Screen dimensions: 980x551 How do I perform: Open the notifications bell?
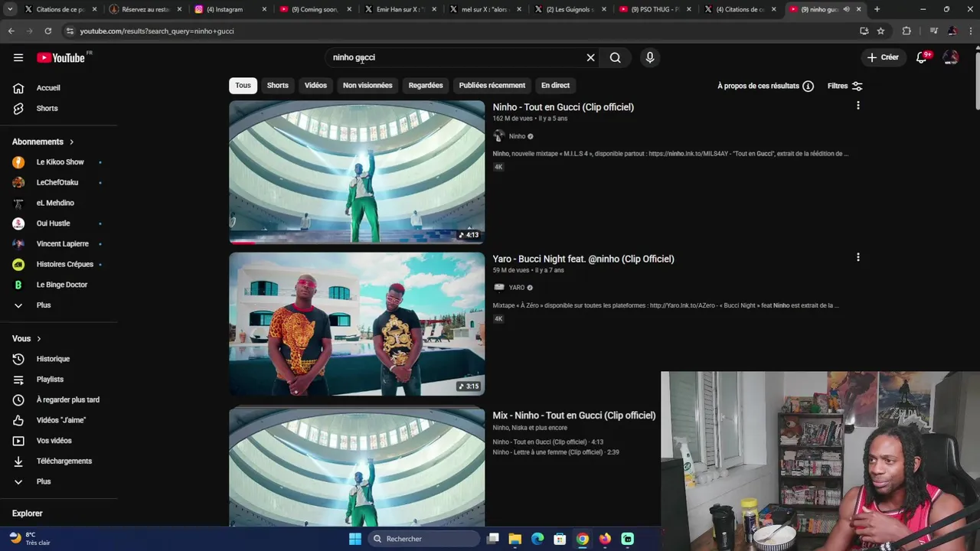922,57
